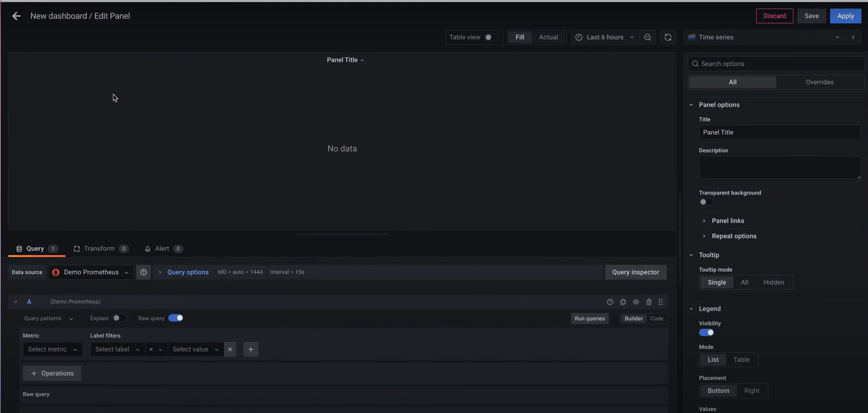
Task: Switch to Builder editor mode
Action: 633,319
